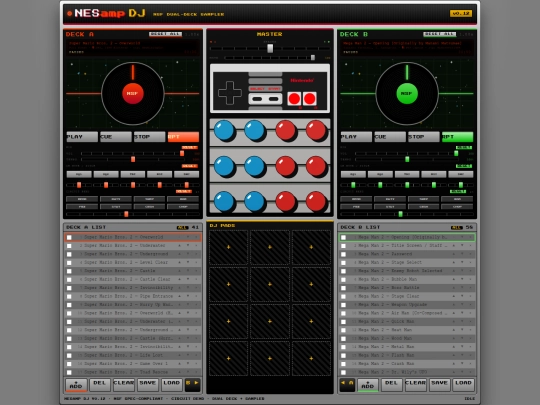
Task: Assign a sample to the top-right DJ pad
Action: (x=311, y=247)
